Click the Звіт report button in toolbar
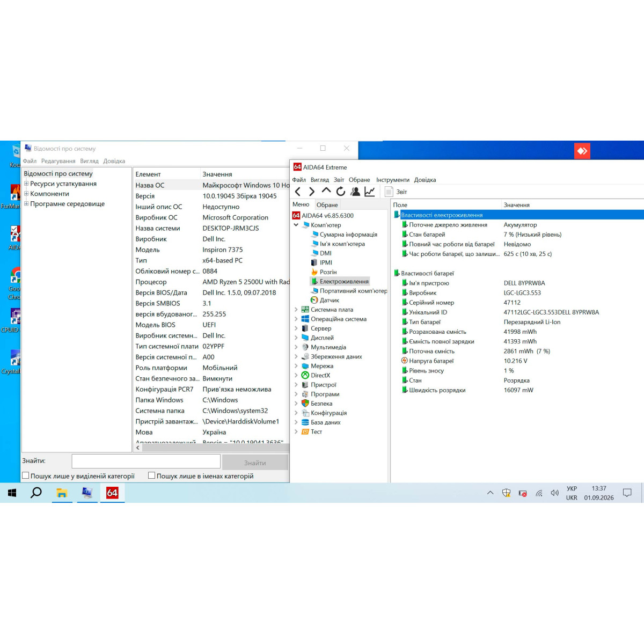The image size is (644, 644). tap(396, 192)
